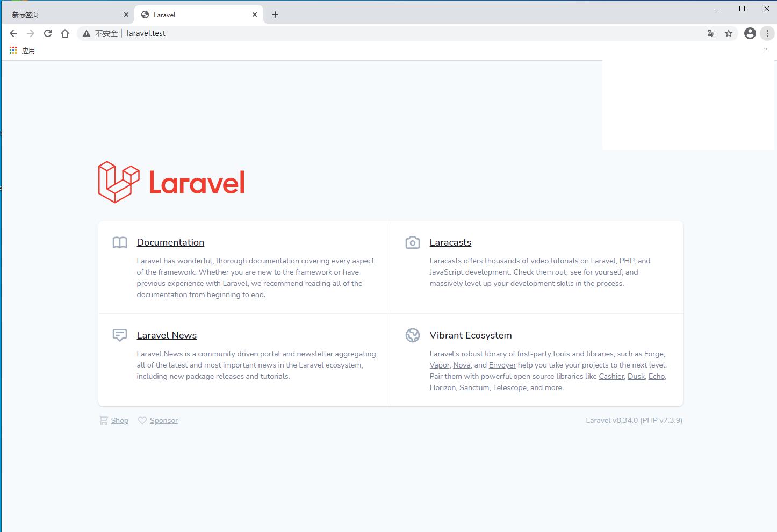The image size is (777, 532).
Task: Click the shopping cart icon near Shop
Action: [103, 420]
